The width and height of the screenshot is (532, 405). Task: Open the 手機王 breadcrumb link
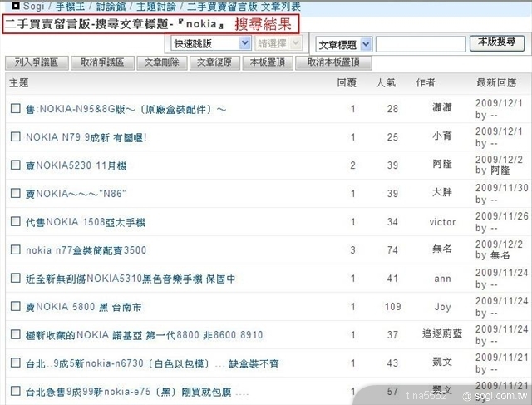click(69, 6)
